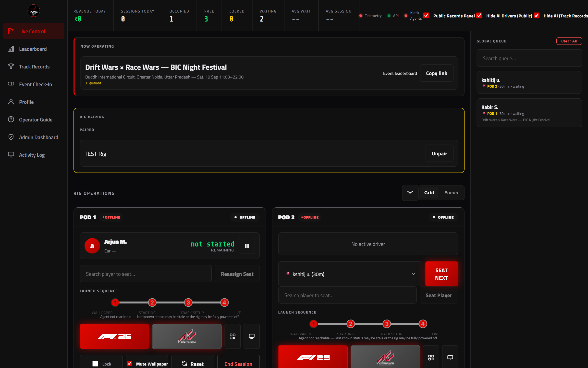
Task: Toggle the Public Records Panel checkbox
Action: pyautogui.click(x=426, y=16)
